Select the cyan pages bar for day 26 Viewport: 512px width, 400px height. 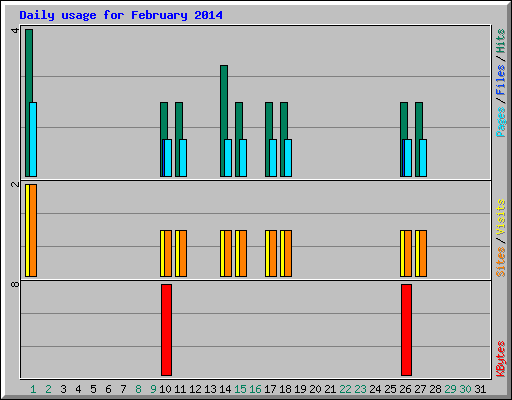408,158
